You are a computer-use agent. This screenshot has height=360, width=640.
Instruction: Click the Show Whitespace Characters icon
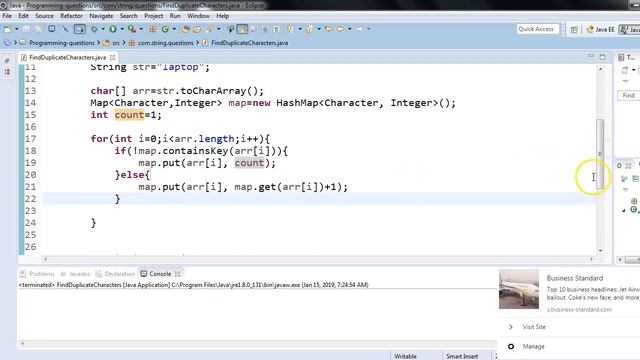(276, 29)
